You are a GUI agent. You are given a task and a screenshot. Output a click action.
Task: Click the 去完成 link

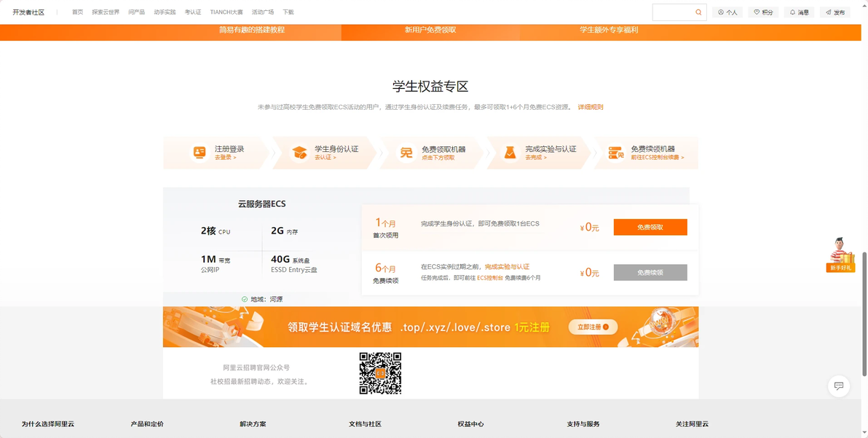click(536, 158)
